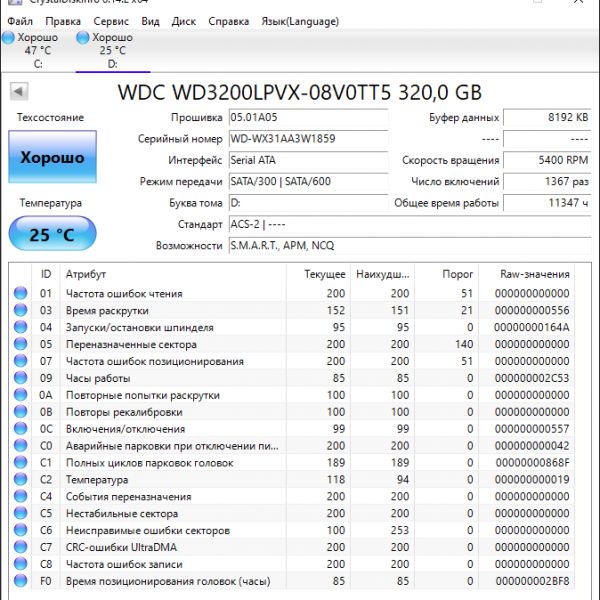Open the Вид menu
This screenshot has height=600, width=600.
150,21
